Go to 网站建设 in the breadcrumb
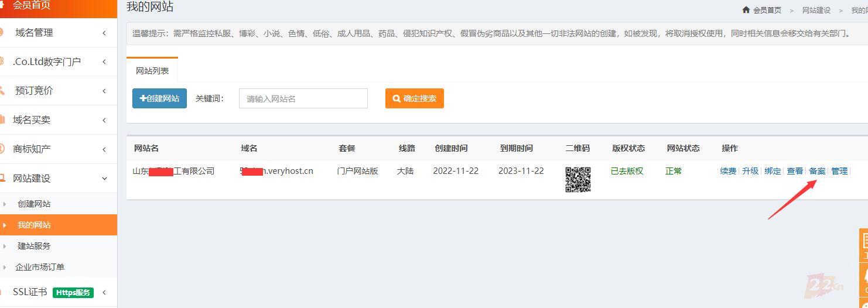 click(816, 11)
